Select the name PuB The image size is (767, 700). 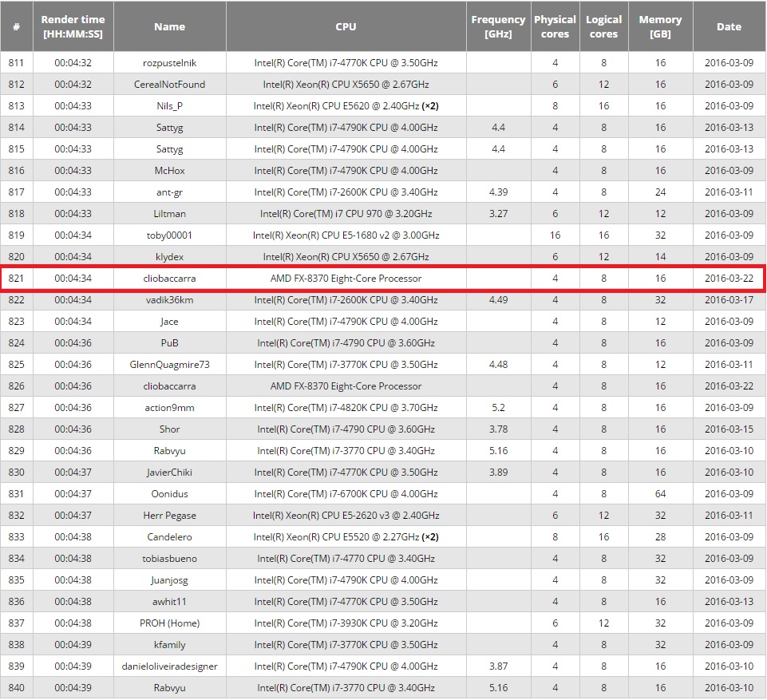tap(169, 342)
